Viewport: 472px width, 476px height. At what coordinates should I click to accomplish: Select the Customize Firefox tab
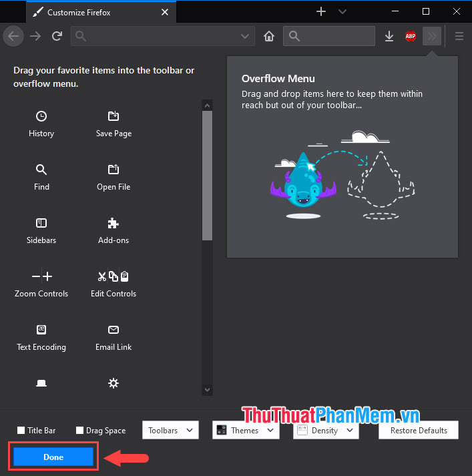101,12
